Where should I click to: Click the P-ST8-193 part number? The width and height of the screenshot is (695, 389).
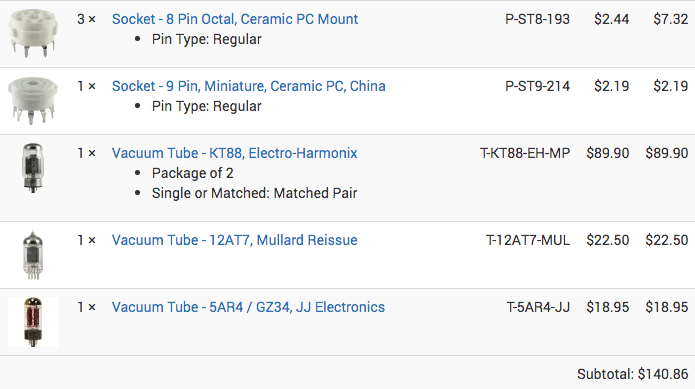(537, 19)
